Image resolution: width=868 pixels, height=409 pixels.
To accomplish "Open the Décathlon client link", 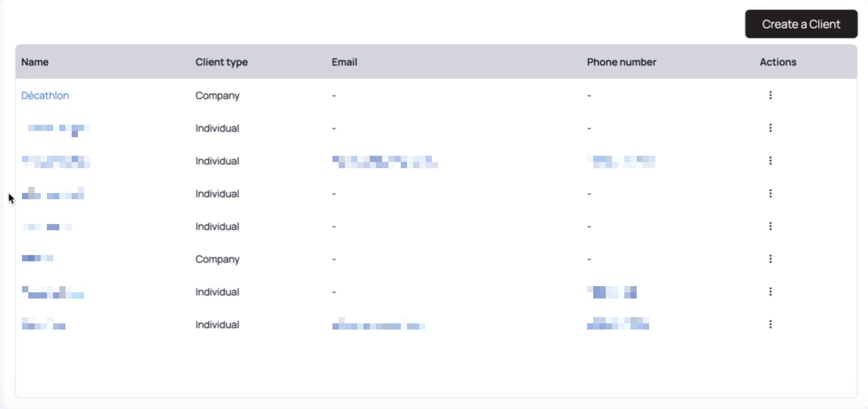I will [x=45, y=95].
